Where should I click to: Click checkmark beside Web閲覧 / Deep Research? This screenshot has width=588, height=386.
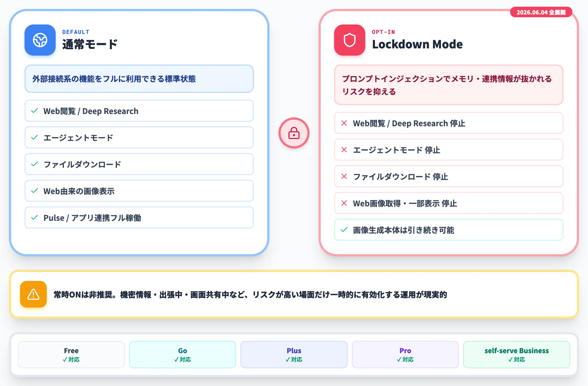(35, 111)
